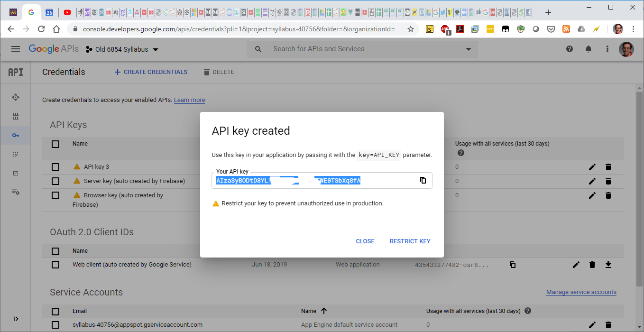Expand the search bar dropdown arrow
The image size is (644, 332).
pyautogui.click(x=469, y=49)
